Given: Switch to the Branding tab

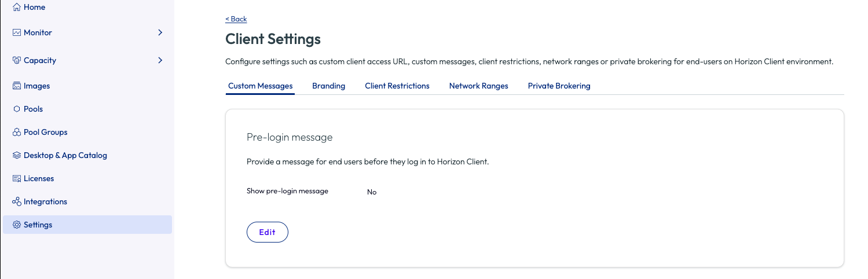Looking at the screenshot, I should (x=328, y=86).
